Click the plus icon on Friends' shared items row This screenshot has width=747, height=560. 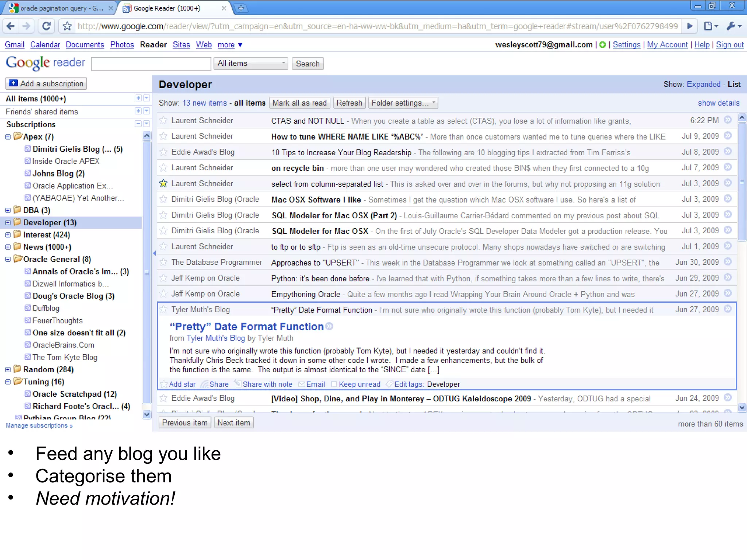(x=138, y=111)
